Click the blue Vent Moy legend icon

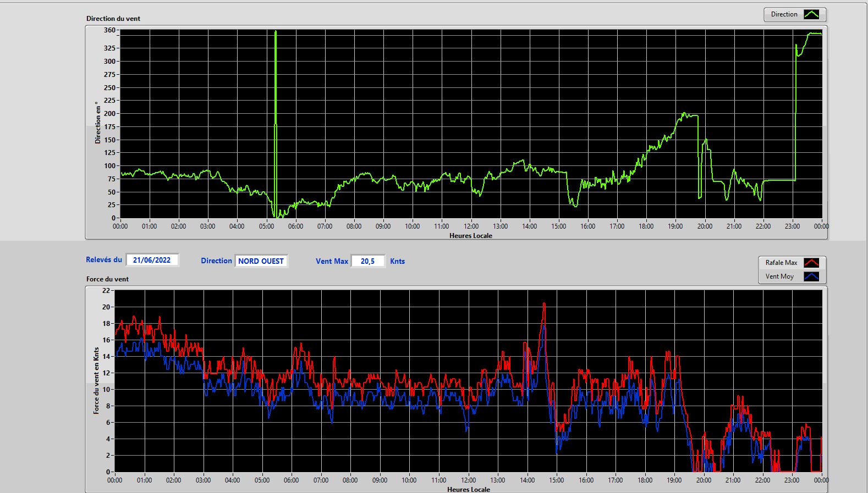pos(811,276)
